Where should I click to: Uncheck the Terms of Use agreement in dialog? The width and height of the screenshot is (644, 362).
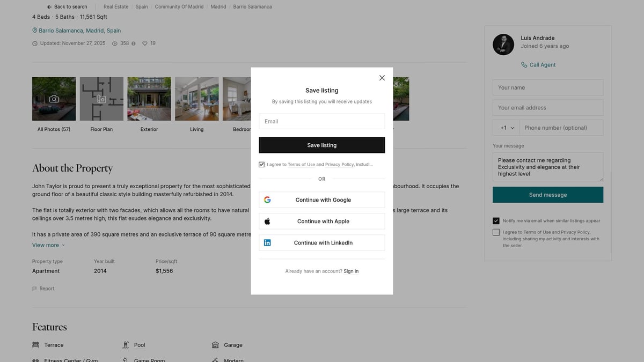coord(262,165)
